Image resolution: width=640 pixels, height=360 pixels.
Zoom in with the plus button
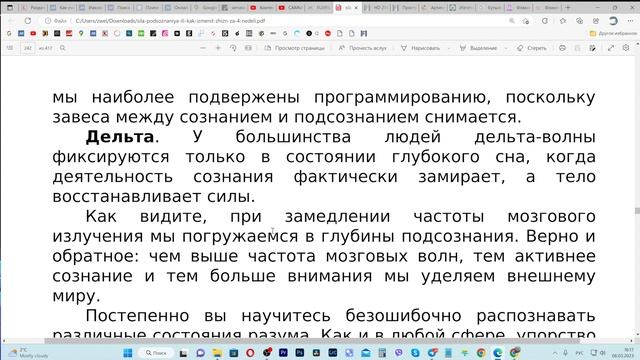(x=218, y=48)
